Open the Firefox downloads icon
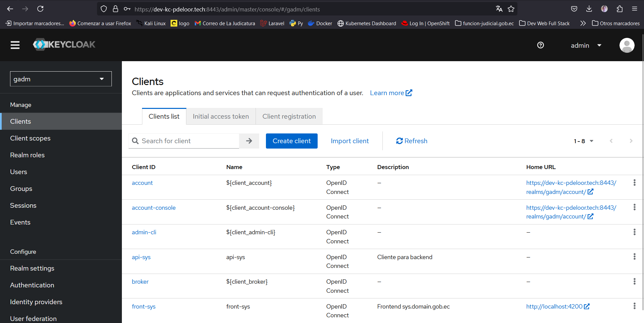644x323 pixels. [x=589, y=9]
